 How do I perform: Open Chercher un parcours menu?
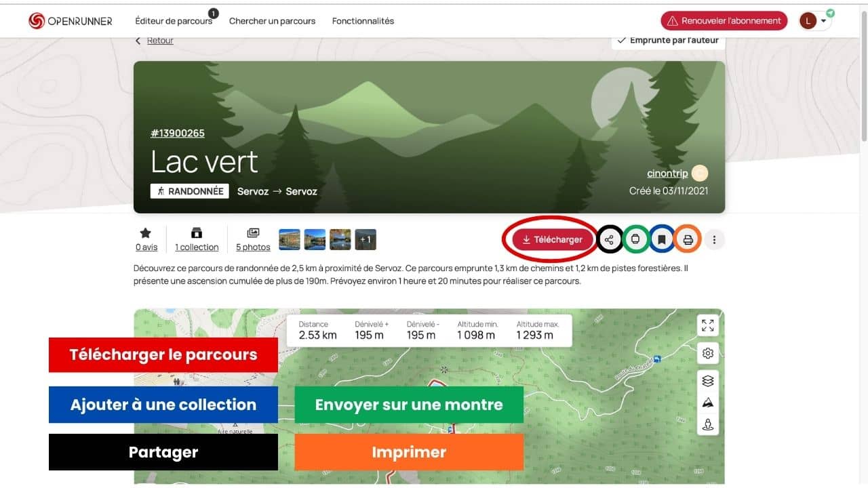tap(272, 21)
